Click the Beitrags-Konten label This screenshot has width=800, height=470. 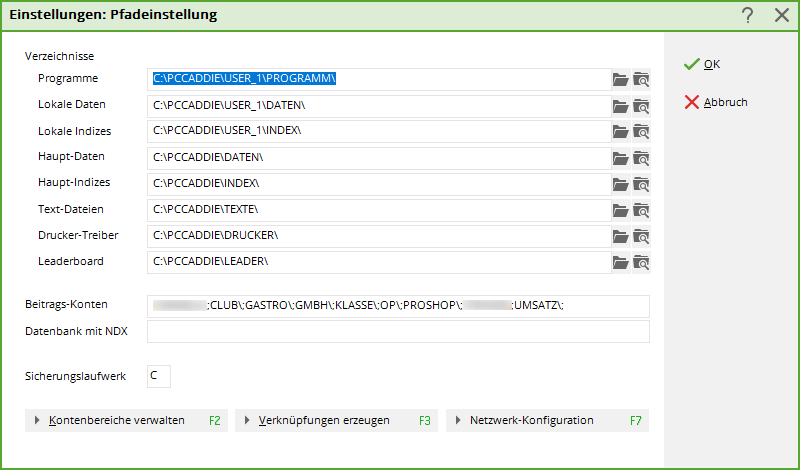[x=66, y=304]
